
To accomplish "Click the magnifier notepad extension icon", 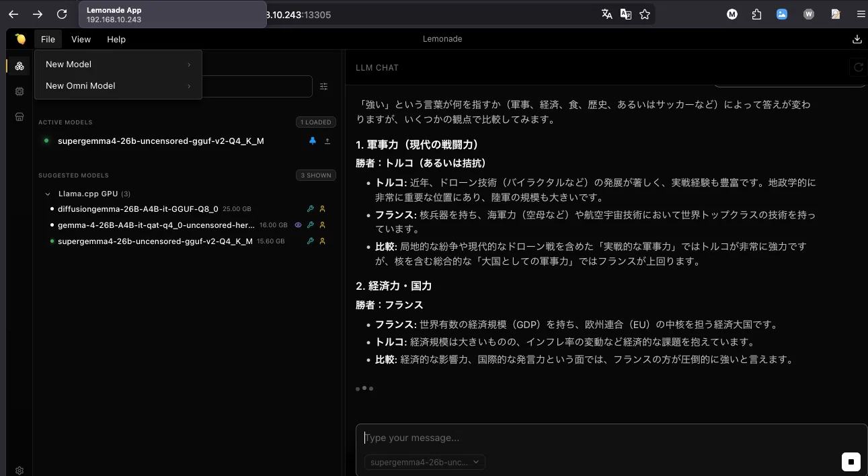I will tap(836, 14).
